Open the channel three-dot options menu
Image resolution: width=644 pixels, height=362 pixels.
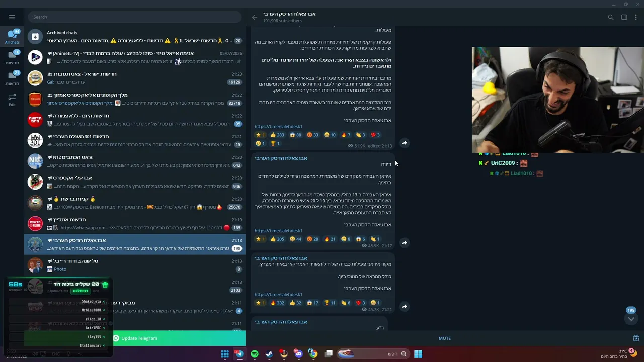tap(636, 17)
